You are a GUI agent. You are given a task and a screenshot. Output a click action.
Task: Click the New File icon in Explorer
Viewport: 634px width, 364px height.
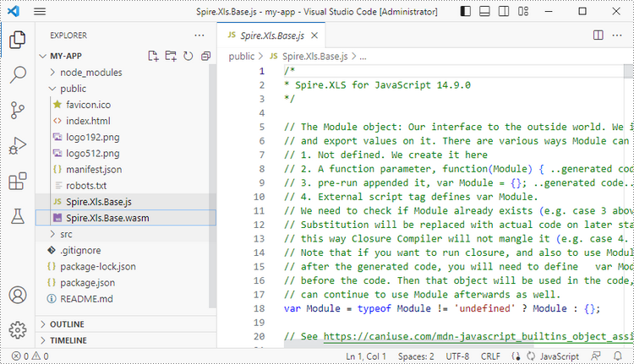153,56
